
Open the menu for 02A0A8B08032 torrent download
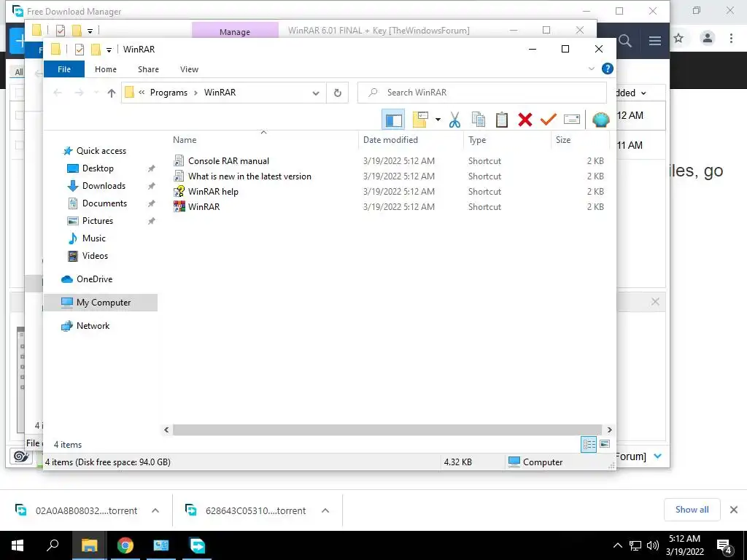[155, 510]
